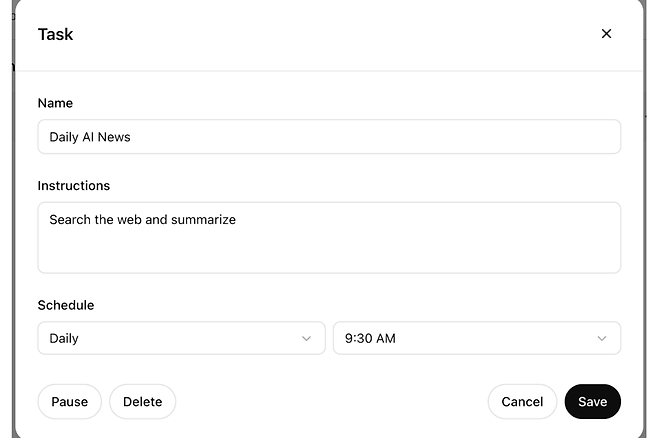
Task: Close the Task dialog with the X icon
Action: (x=606, y=34)
